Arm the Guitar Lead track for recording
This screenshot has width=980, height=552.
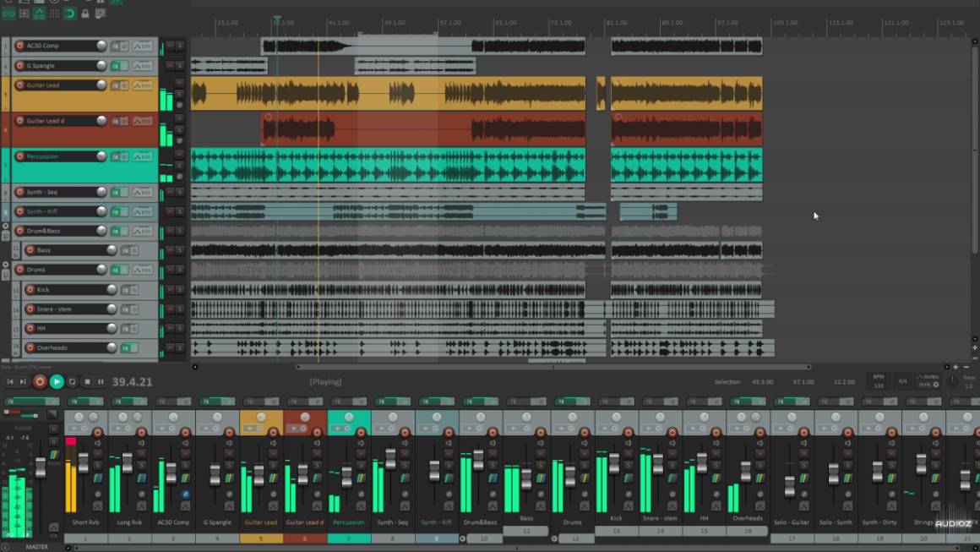(19, 85)
